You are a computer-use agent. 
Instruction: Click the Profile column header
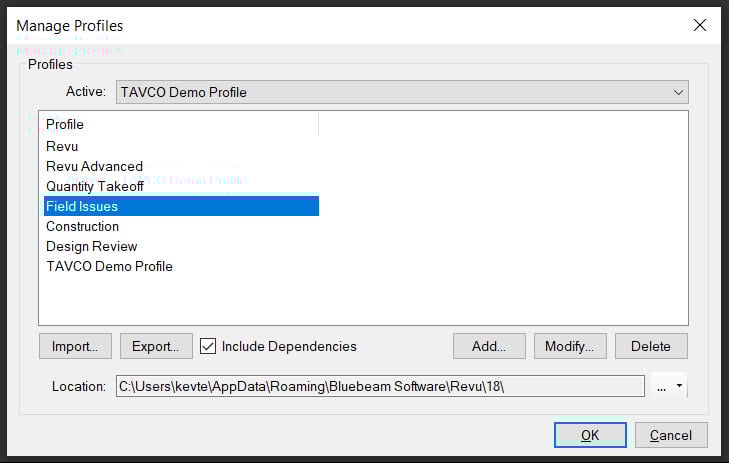(179, 124)
